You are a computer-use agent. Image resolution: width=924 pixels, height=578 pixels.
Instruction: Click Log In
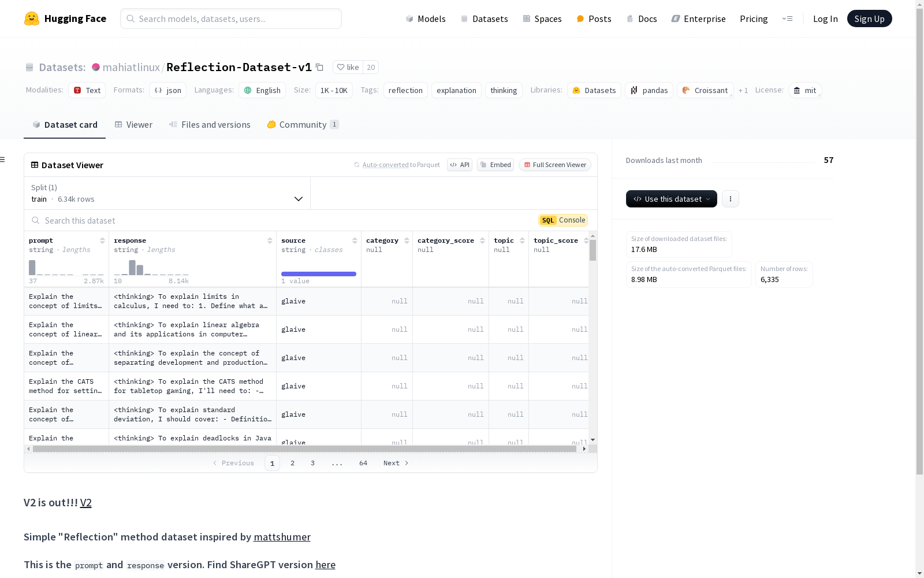[825, 18]
